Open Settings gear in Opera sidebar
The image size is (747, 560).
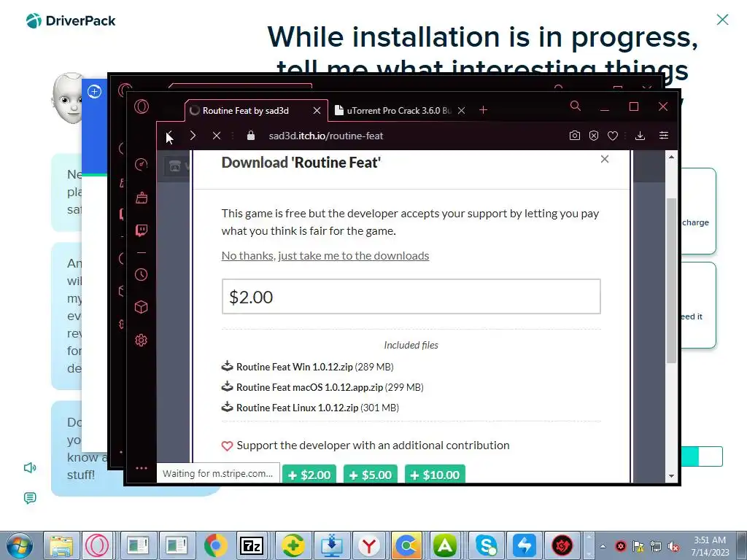click(x=141, y=340)
